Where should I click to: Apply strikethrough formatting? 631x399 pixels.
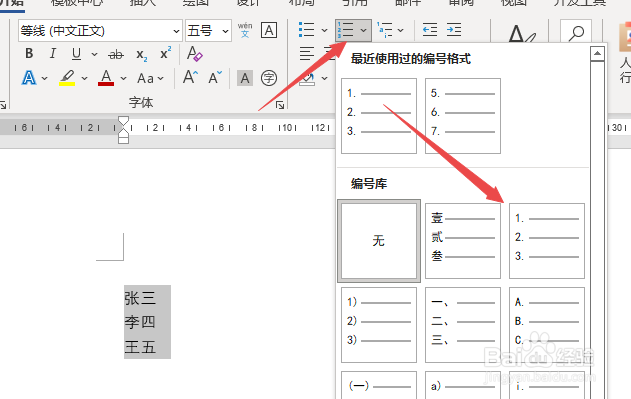(x=116, y=54)
